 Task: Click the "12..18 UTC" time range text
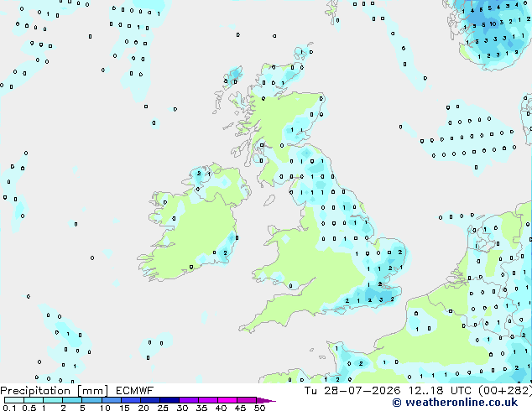click(x=441, y=391)
